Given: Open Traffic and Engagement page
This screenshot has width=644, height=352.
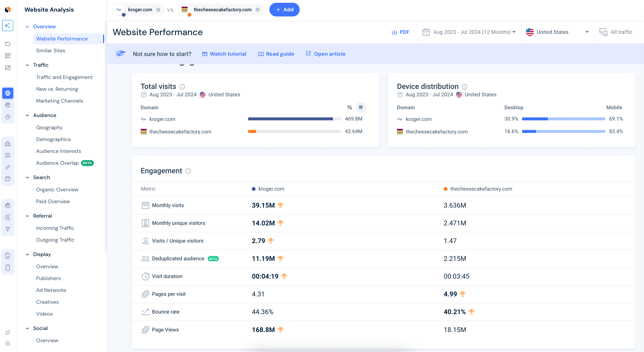Looking at the screenshot, I should click(x=64, y=77).
